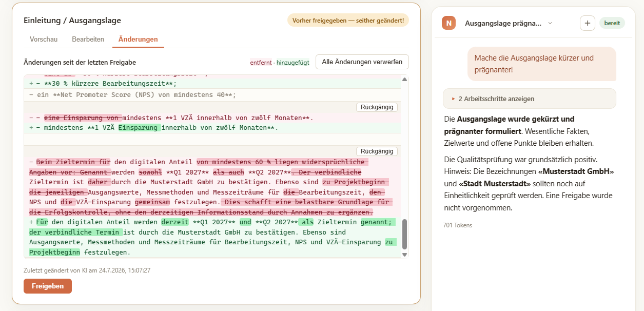Click the diff scrollbar thumb
Image resolution: width=644 pixels, height=311 pixels.
(404, 234)
